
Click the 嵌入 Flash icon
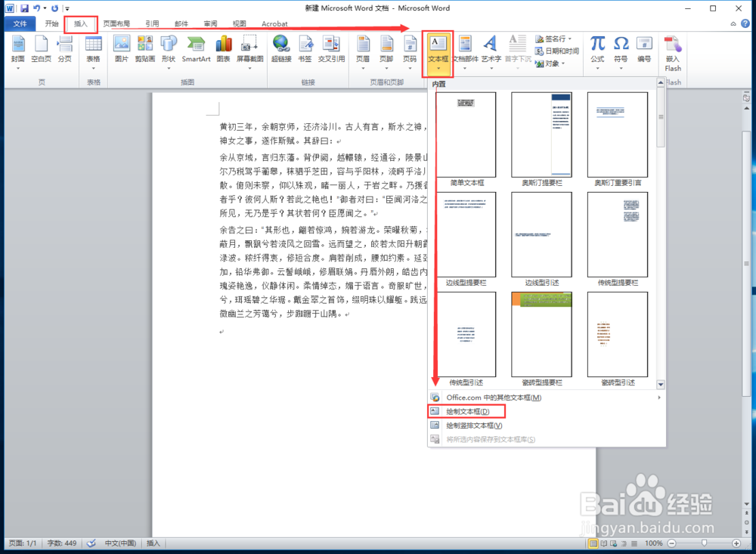coord(672,49)
